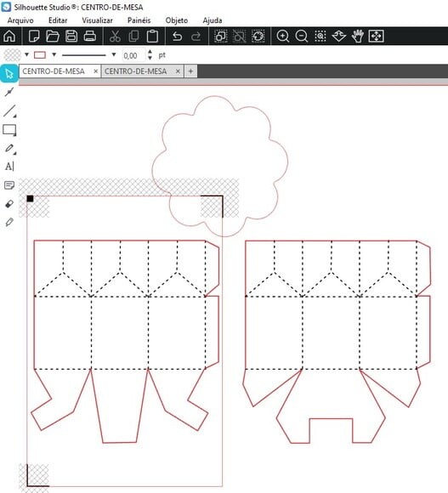Zoom in with magnifier plus
This screenshot has height=493, width=448.
tap(283, 37)
